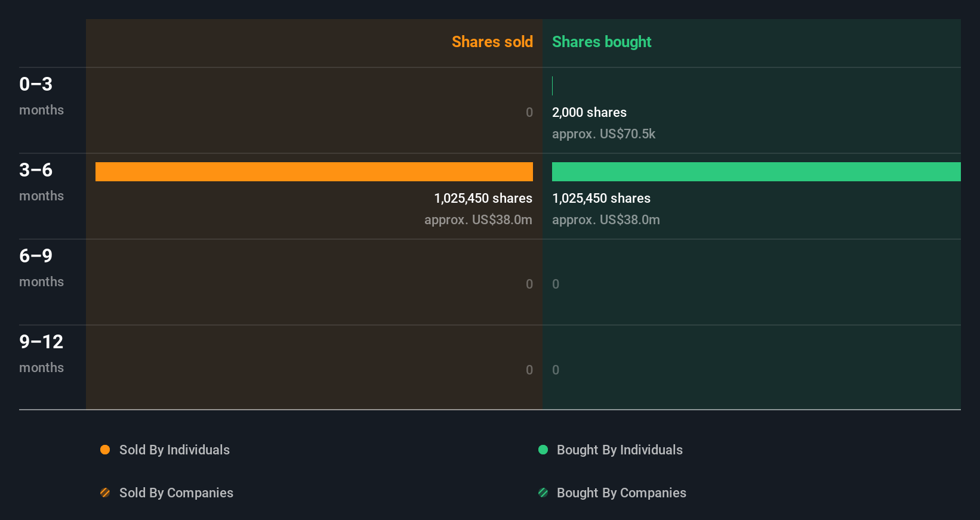980x520 pixels.
Task: Click the 3–6 months row label
Action: pyautogui.click(x=41, y=181)
